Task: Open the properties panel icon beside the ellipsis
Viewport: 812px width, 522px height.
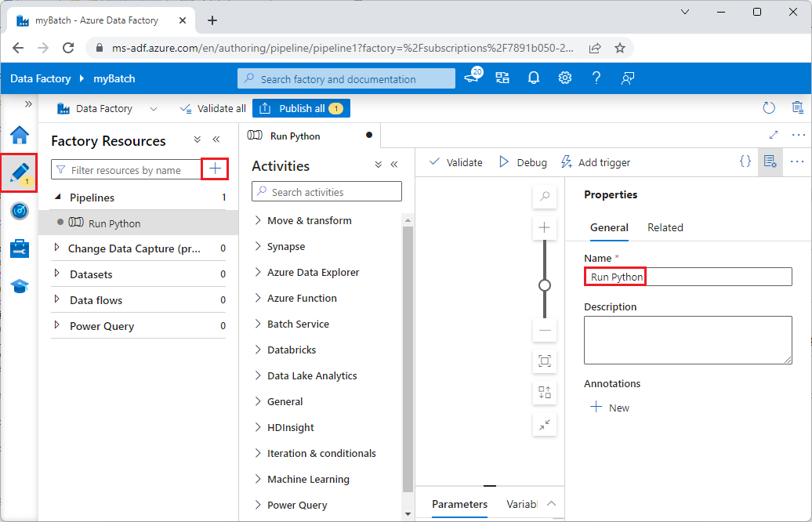Action: [x=771, y=161]
